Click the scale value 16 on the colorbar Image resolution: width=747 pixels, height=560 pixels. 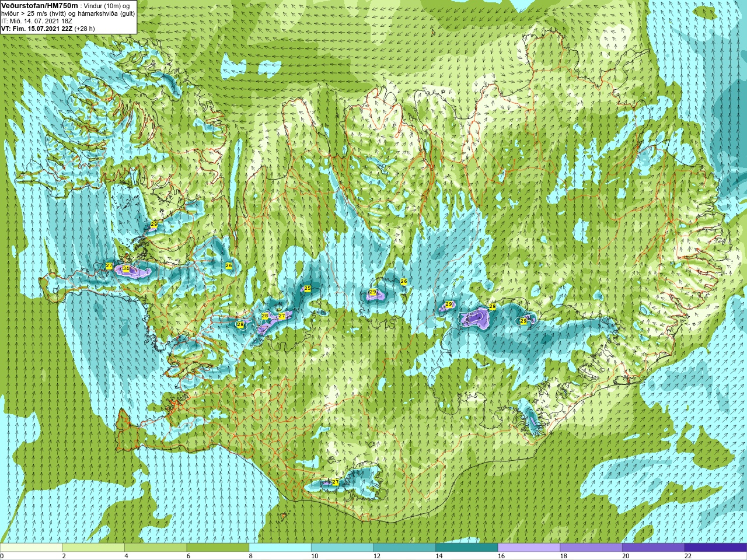[x=501, y=556]
